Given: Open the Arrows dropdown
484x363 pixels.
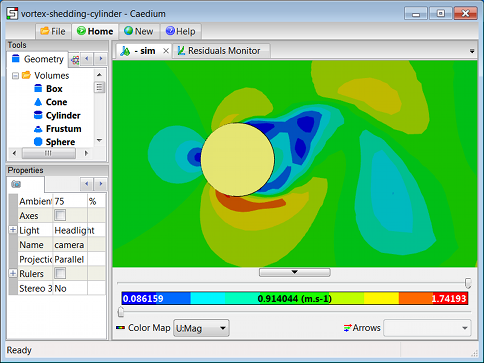Looking at the screenshot, I should point(427,328).
